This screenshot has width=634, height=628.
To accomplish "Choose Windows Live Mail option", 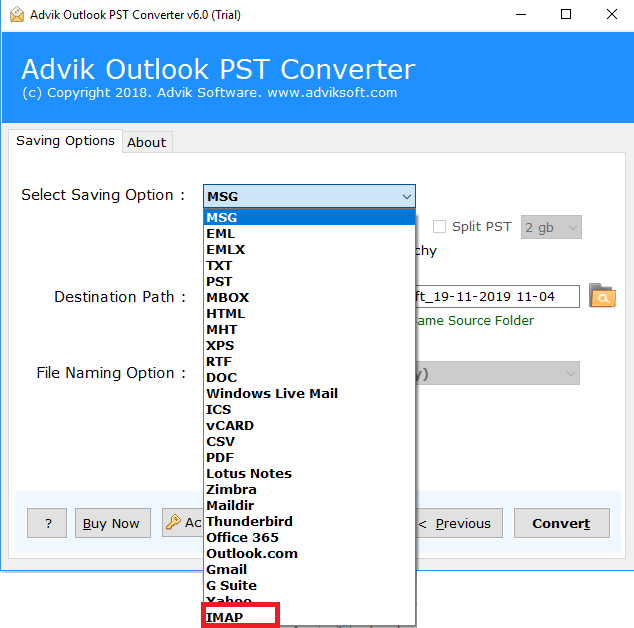I will point(309,393).
